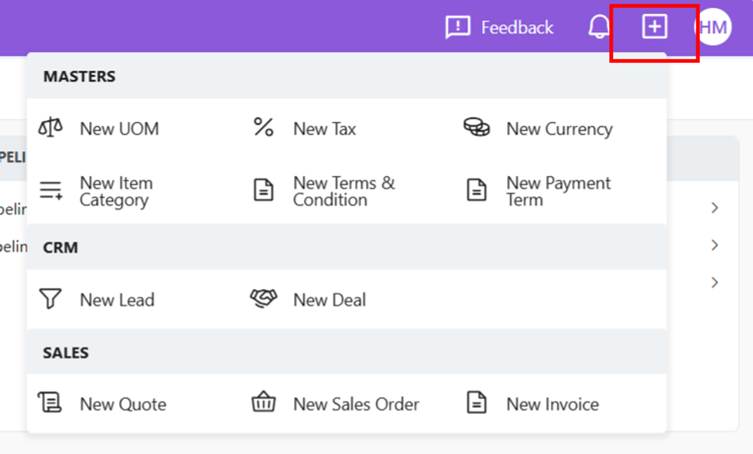Open the Feedback link
Image resolution: width=753 pixels, height=454 pixels.
516,27
